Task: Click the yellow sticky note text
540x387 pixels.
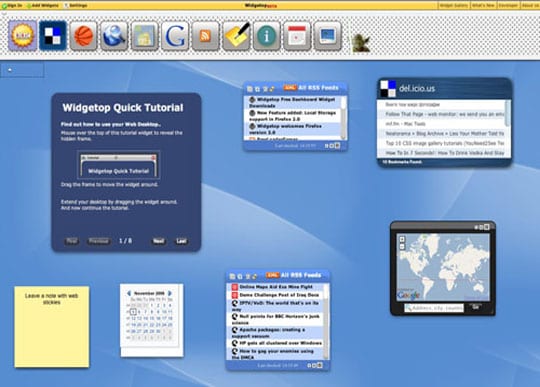Action: (x=52, y=299)
